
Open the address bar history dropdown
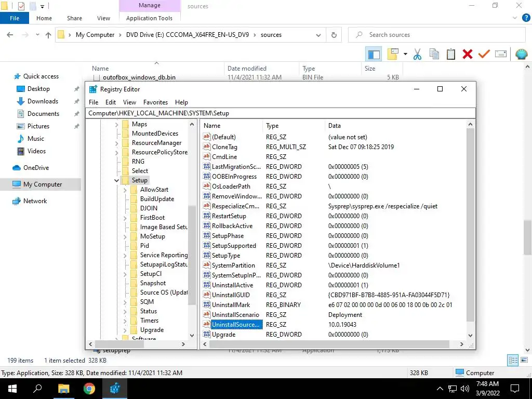click(x=318, y=35)
